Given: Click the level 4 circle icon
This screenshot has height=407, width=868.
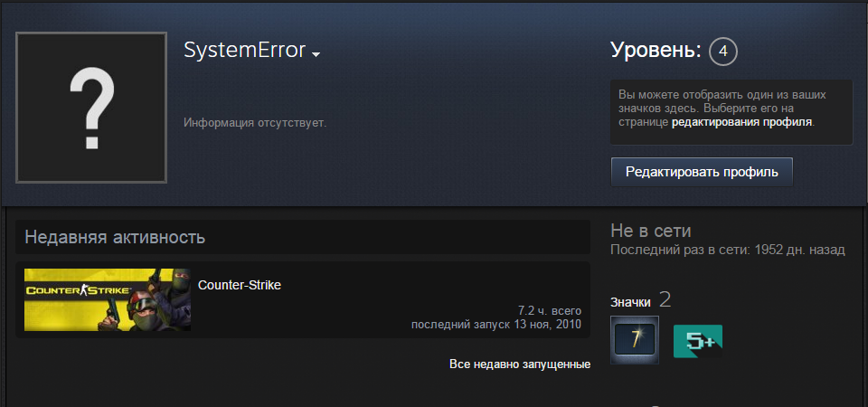Looking at the screenshot, I should click(x=723, y=52).
